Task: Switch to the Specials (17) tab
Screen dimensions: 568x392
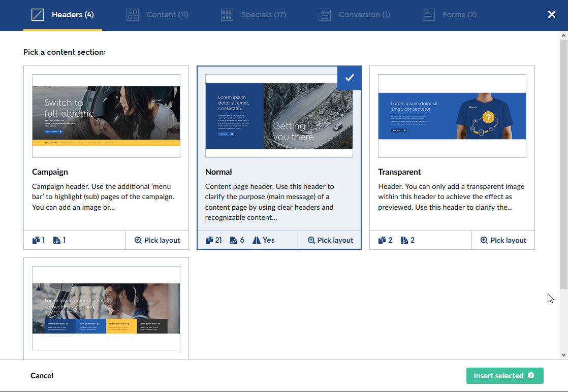Action: point(254,15)
